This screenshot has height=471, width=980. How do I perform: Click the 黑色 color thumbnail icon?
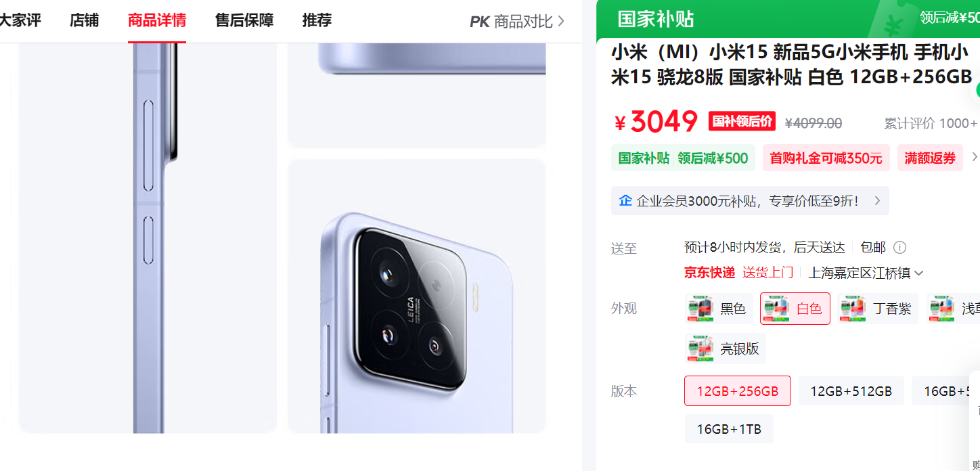pos(700,309)
